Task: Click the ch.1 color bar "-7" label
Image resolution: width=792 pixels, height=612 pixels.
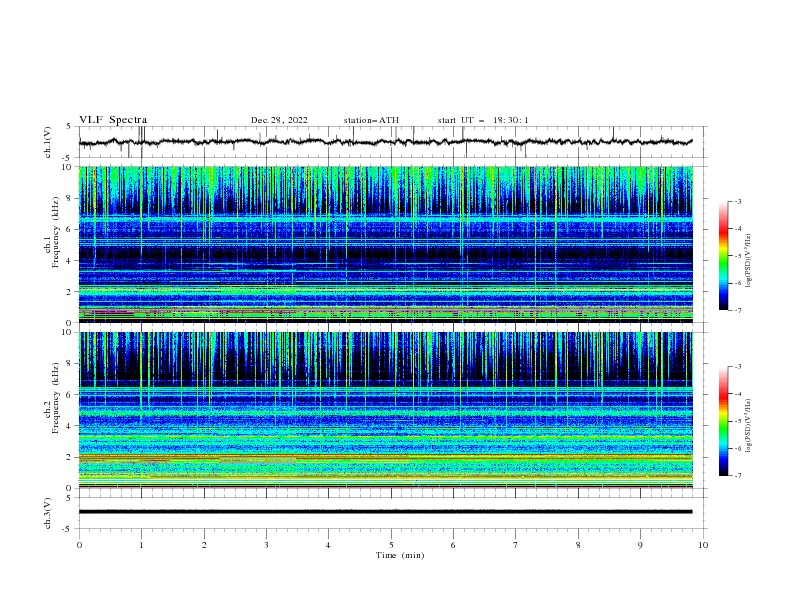Action: pos(738,310)
